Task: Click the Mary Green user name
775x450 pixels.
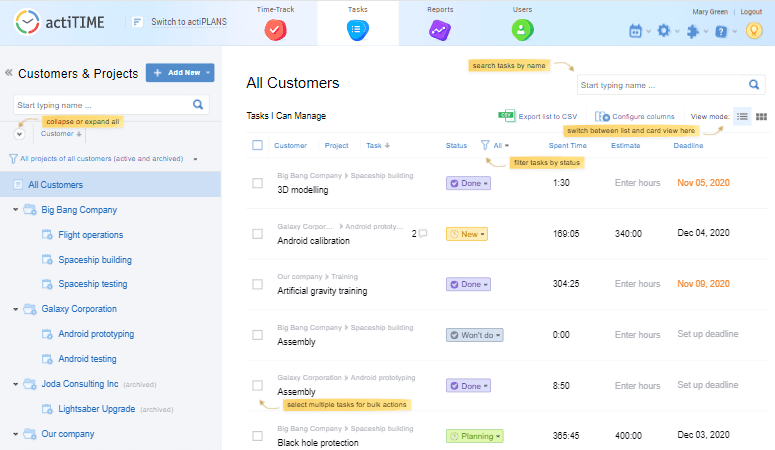Action: coord(710,11)
